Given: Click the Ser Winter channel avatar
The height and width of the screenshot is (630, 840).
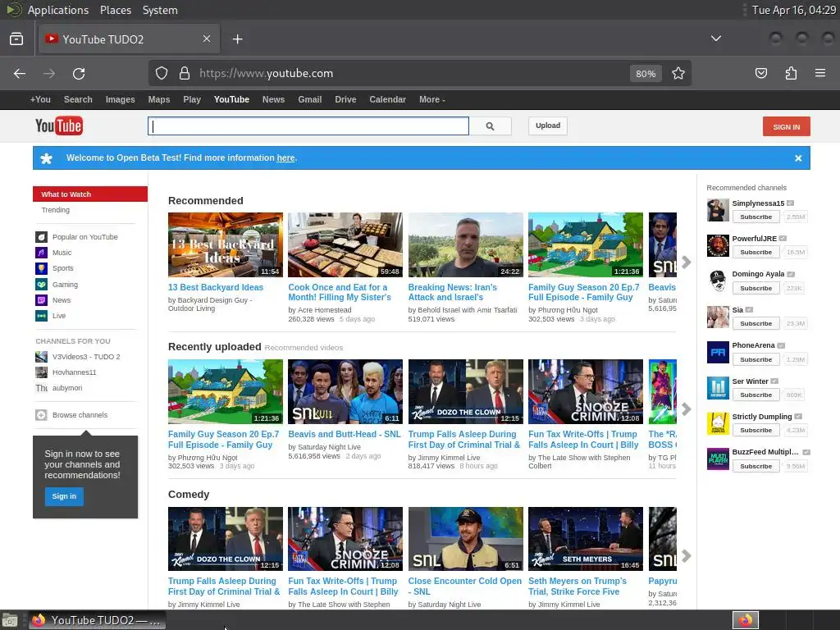Looking at the screenshot, I should [718, 388].
